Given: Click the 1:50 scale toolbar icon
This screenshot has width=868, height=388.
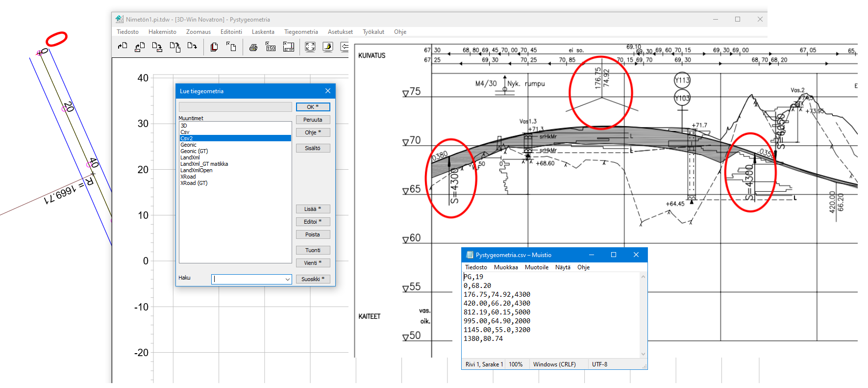Looking at the screenshot, I should 271,47.
